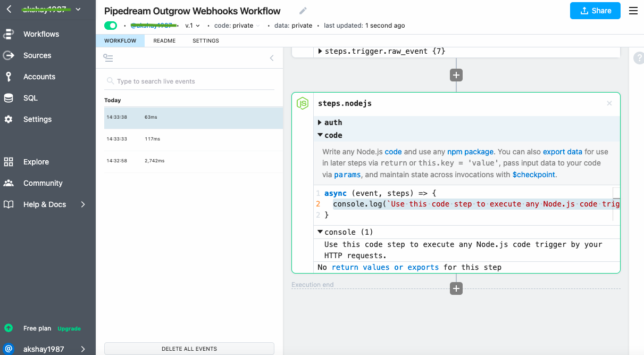Select the 14:33:33 event row

pyautogui.click(x=194, y=139)
